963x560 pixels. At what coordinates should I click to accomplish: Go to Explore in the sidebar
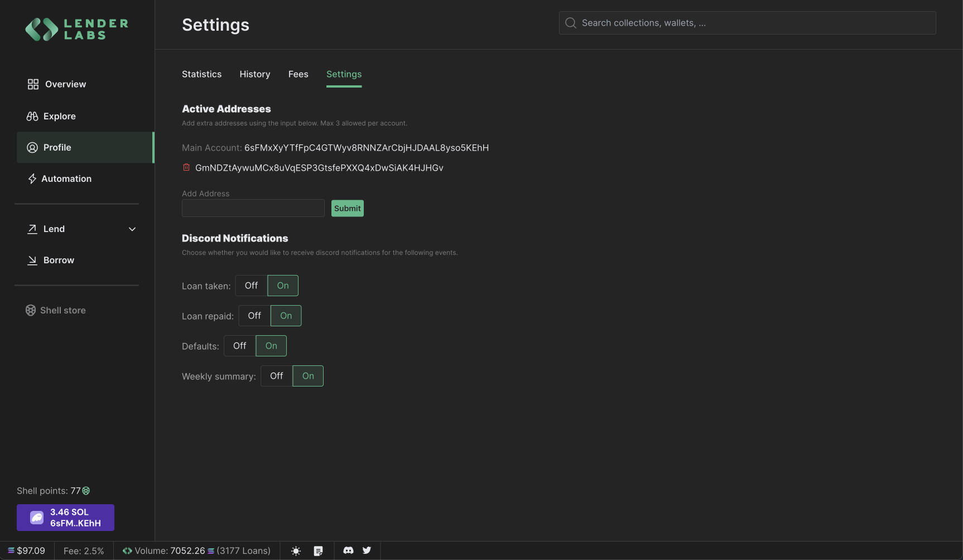pos(59,116)
